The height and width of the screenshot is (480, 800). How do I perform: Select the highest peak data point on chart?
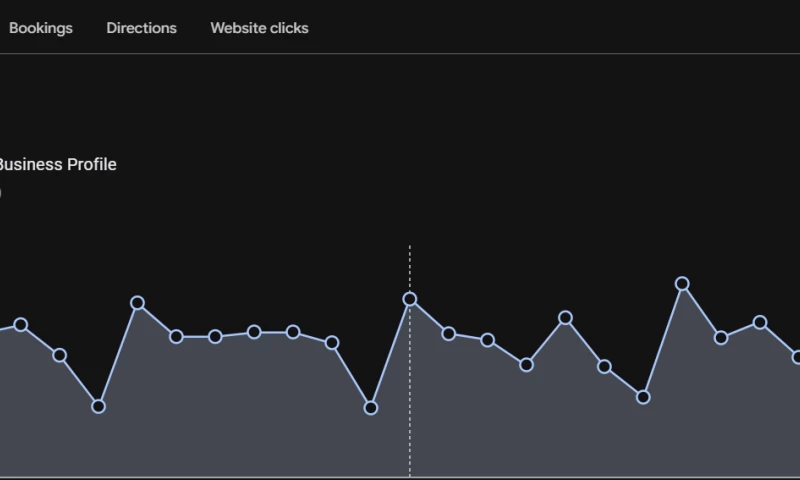(682, 284)
